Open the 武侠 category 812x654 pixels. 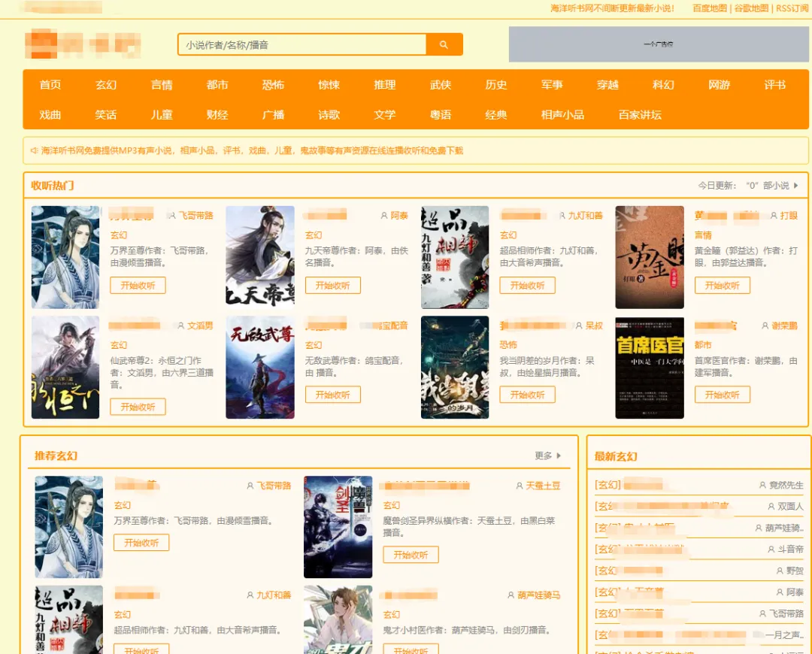[x=441, y=85]
